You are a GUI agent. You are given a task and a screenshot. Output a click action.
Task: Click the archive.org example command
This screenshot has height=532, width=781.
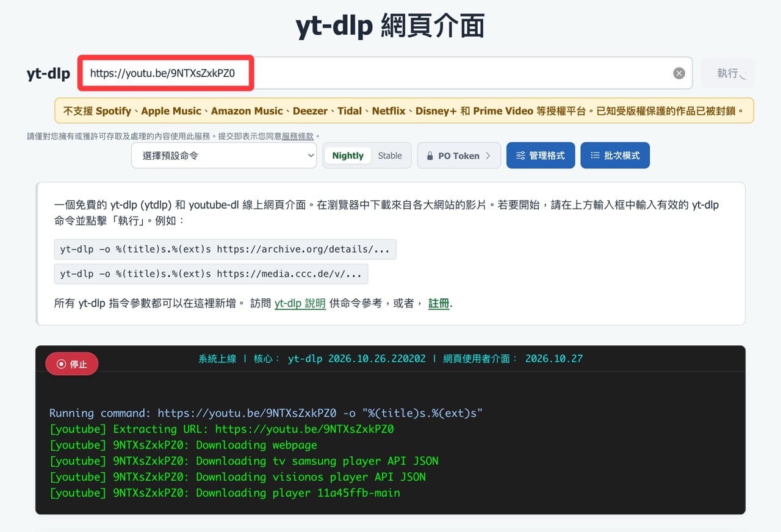[225, 249]
